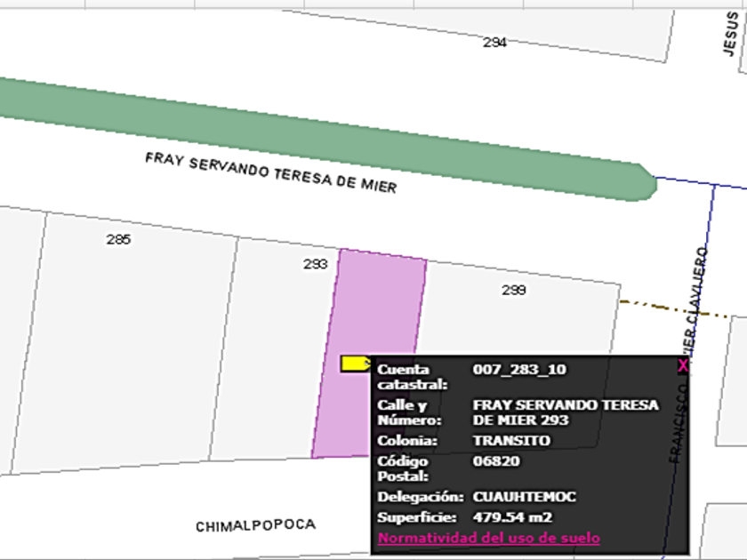
Task: Click the green median strip on the avenue
Action: coord(329,138)
